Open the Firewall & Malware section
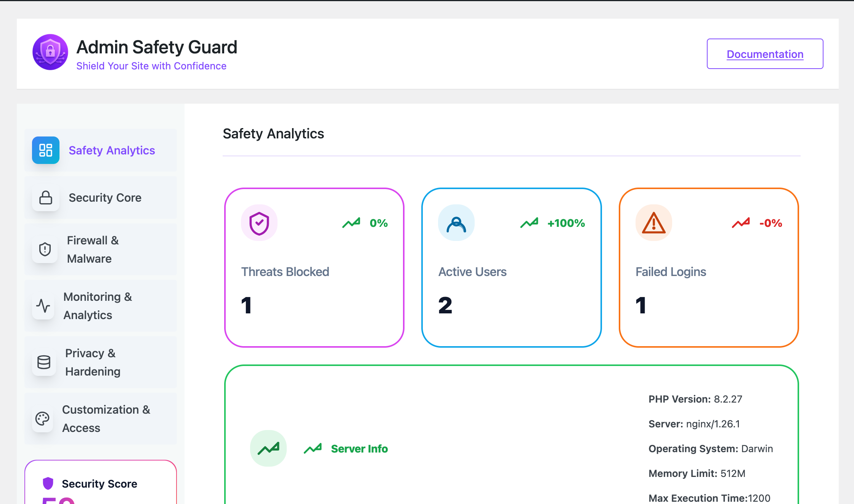This screenshot has width=854, height=504. tap(93, 249)
